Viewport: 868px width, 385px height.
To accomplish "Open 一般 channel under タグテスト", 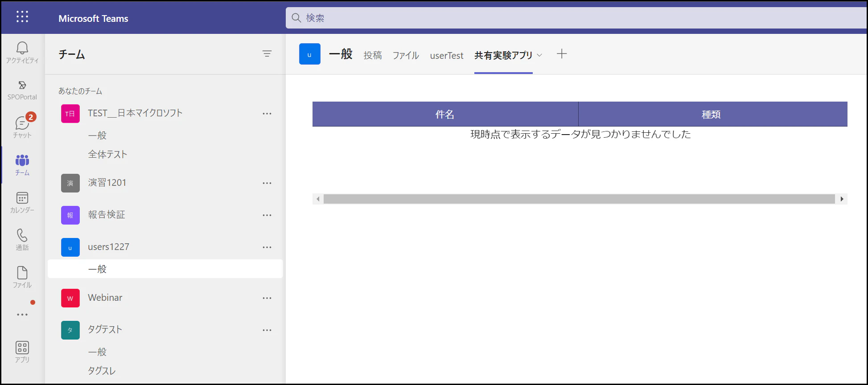I will pyautogui.click(x=97, y=352).
